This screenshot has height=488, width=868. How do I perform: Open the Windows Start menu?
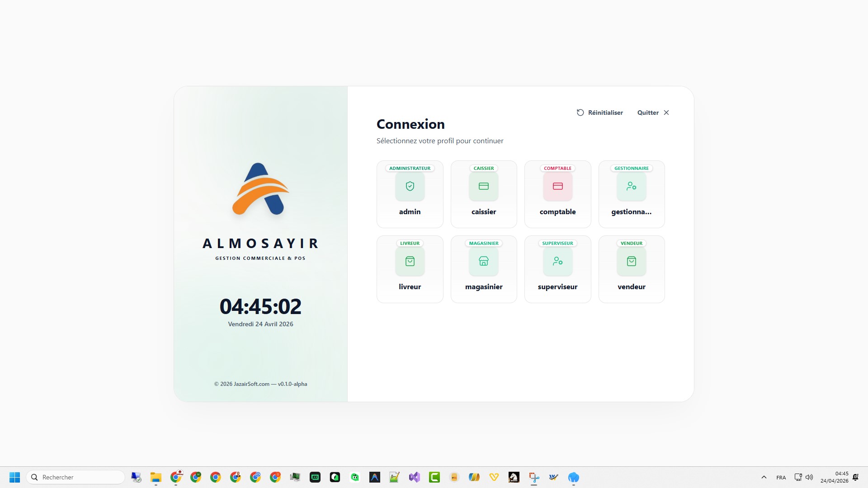coord(14,477)
